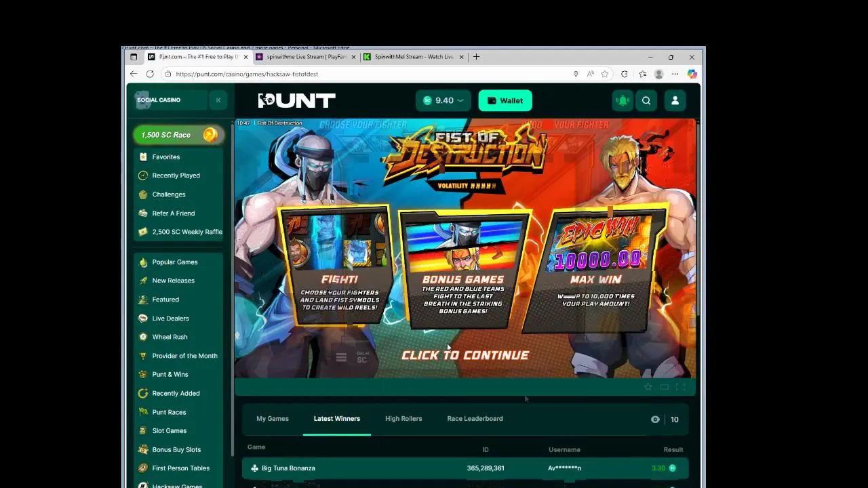
Task: Open the site search magnifier icon
Action: (x=646, y=100)
